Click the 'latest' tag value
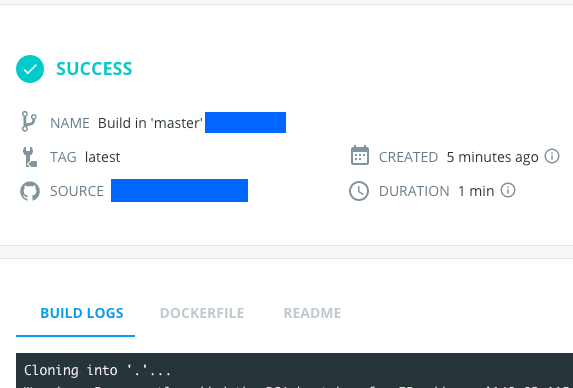 [102, 157]
